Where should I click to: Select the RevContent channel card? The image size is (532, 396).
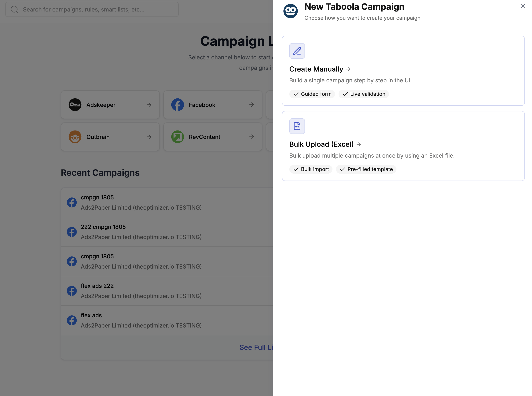[213, 137]
